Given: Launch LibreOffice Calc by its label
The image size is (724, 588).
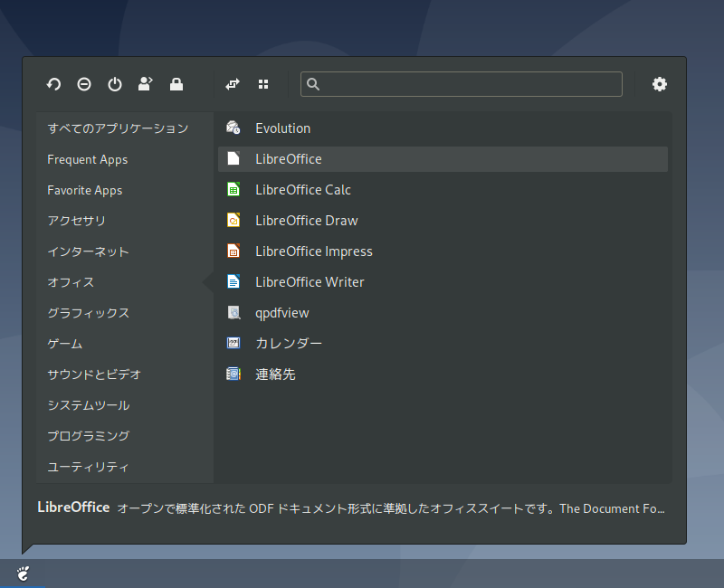Looking at the screenshot, I should (x=303, y=190).
